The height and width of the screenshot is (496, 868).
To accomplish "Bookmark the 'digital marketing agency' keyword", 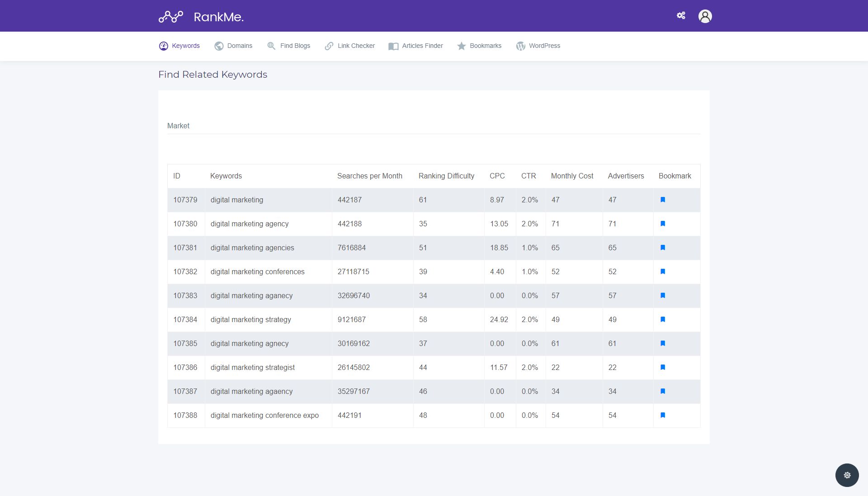I will pos(663,224).
